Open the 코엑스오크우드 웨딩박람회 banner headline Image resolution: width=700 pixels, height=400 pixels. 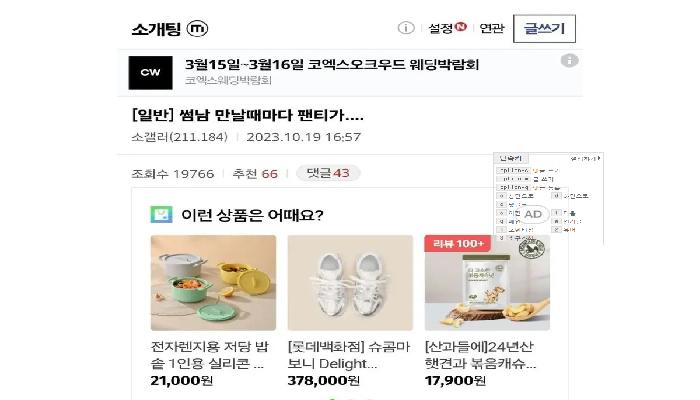[332, 65]
